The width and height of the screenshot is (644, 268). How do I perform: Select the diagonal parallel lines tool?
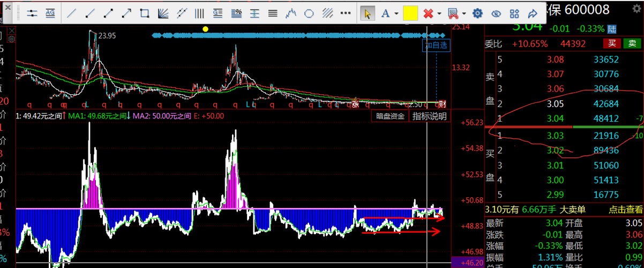tap(327, 13)
